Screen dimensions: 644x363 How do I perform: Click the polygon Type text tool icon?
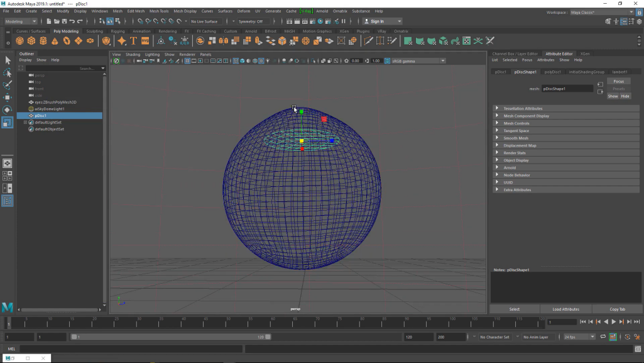pos(133,41)
